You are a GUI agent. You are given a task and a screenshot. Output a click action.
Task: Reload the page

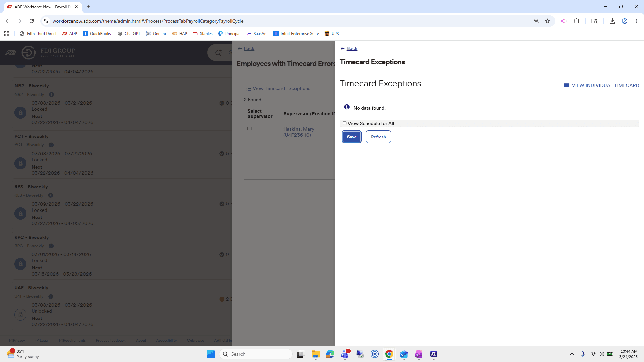pos(32,21)
